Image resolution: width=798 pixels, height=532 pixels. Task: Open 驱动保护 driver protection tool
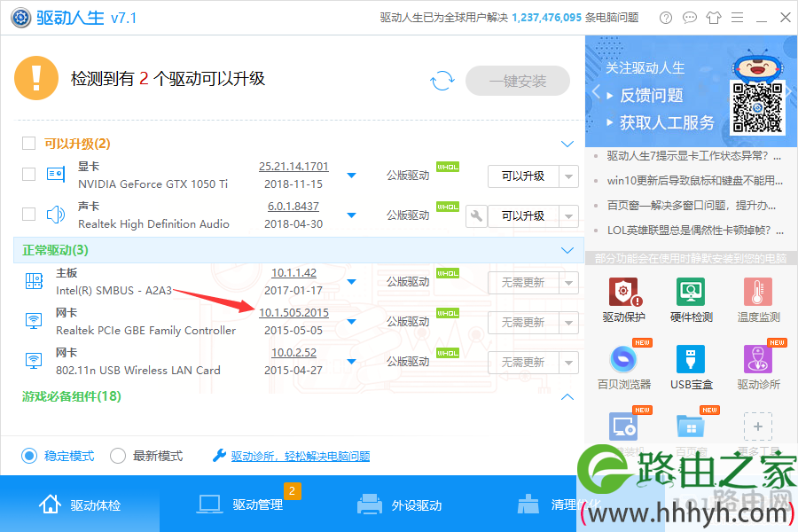(x=623, y=300)
